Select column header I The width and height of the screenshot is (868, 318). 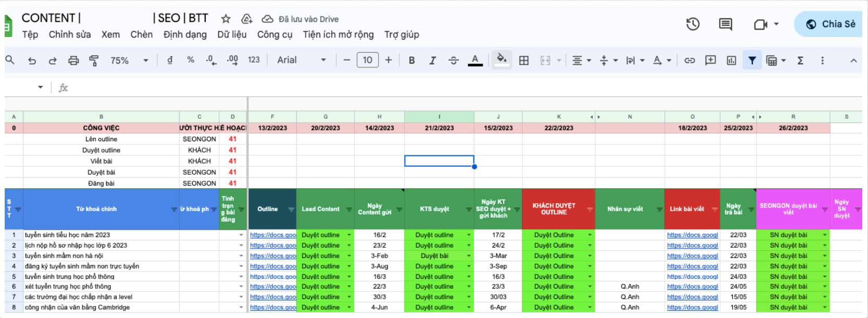(x=439, y=117)
